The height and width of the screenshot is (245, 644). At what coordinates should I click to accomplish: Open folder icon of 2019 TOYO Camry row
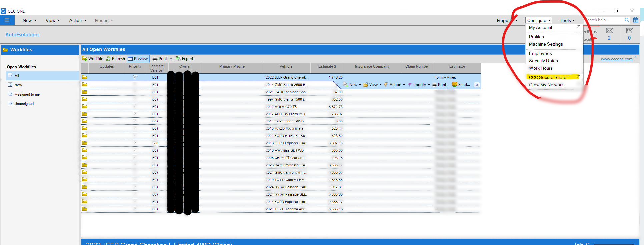[x=85, y=180]
